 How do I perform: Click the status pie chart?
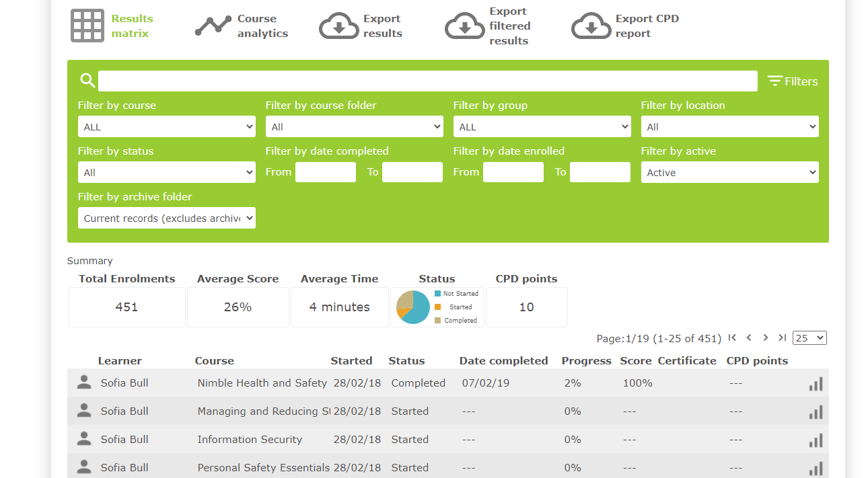412,307
